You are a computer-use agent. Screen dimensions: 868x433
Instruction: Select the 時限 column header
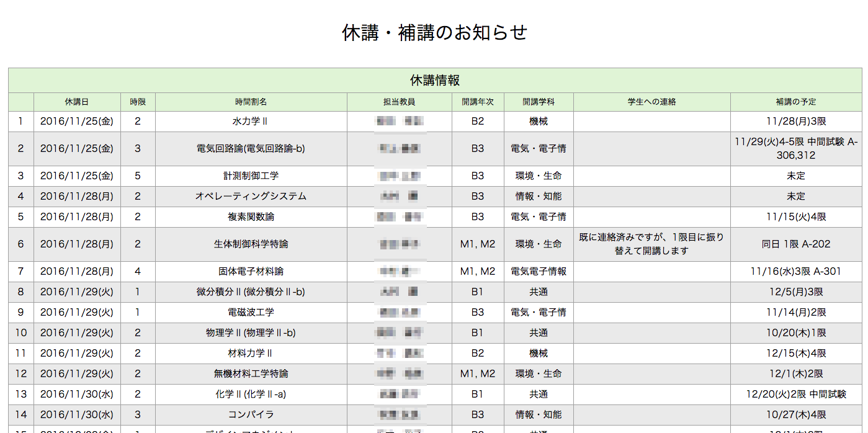point(138,102)
